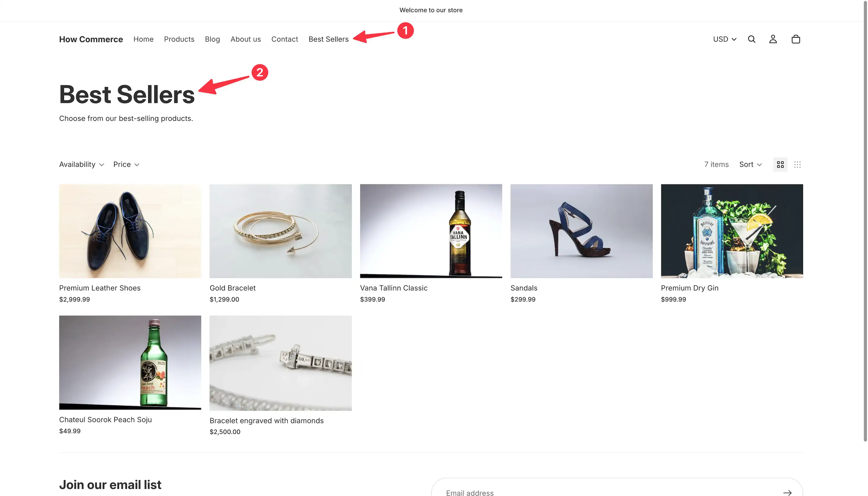This screenshot has width=868, height=496.
Task: Click the $2,500.00 price text
Action: [x=225, y=432]
